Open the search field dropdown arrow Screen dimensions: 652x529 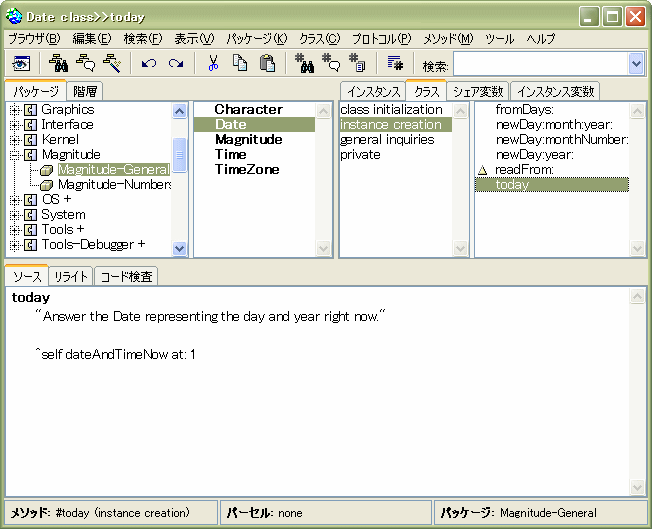point(636,64)
